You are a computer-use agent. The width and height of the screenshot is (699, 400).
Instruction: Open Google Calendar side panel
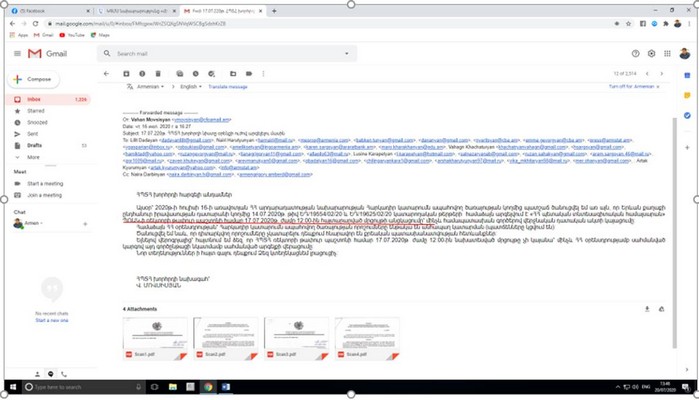point(687,76)
